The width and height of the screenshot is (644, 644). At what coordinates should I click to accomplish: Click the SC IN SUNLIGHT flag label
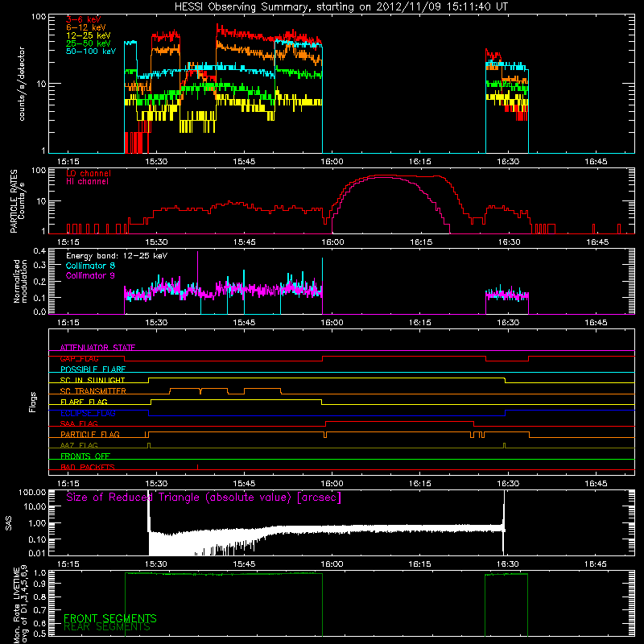[93, 380]
